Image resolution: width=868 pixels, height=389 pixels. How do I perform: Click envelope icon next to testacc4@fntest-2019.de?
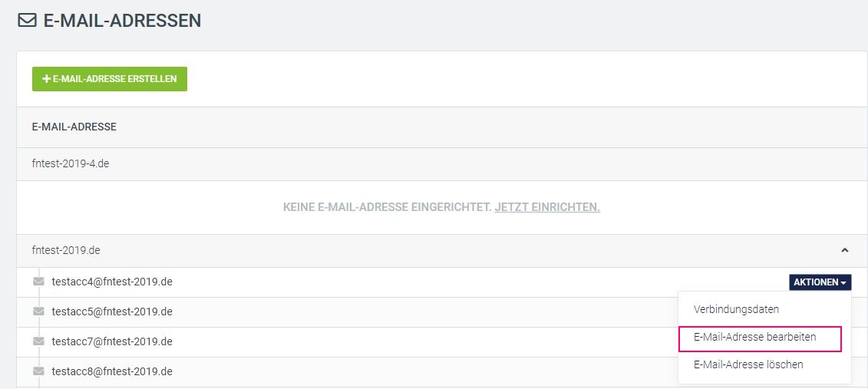point(38,282)
